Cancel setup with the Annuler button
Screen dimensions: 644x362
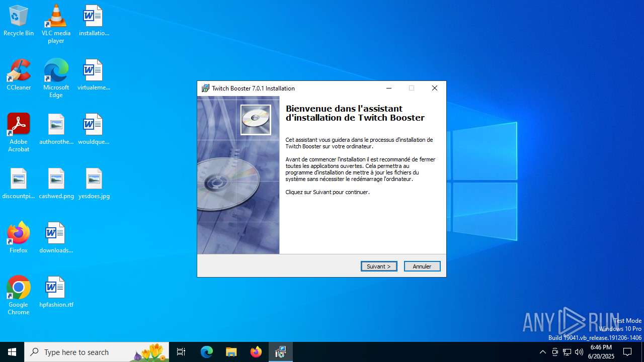(x=422, y=266)
